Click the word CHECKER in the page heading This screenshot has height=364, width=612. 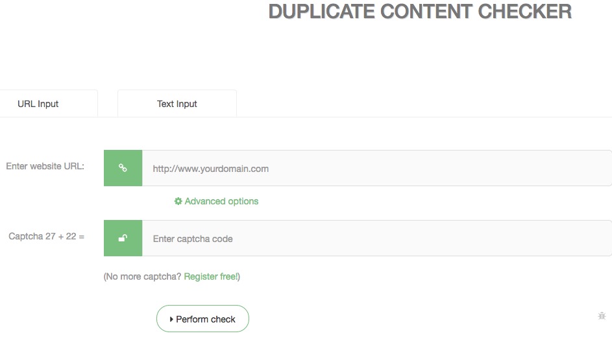526,12
